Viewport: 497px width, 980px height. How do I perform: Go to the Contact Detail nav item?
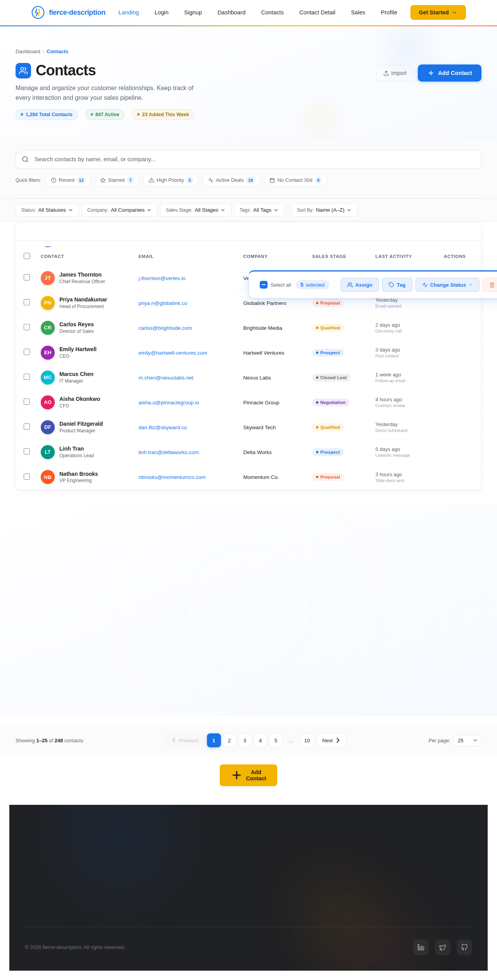pos(317,12)
